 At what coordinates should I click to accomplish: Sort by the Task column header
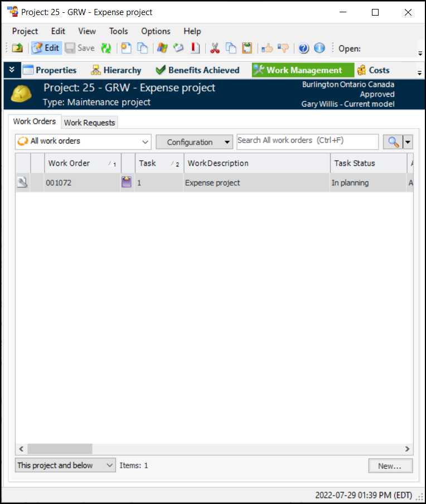pyautogui.click(x=159, y=164)
